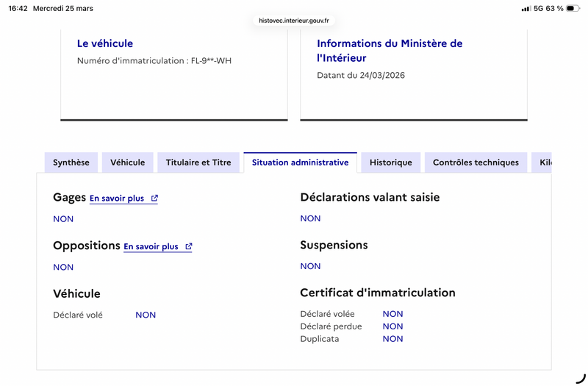
Task: Follow the Oppositions "En savoir plus" link
Action: pyautogui.click(x=151, y=247)
